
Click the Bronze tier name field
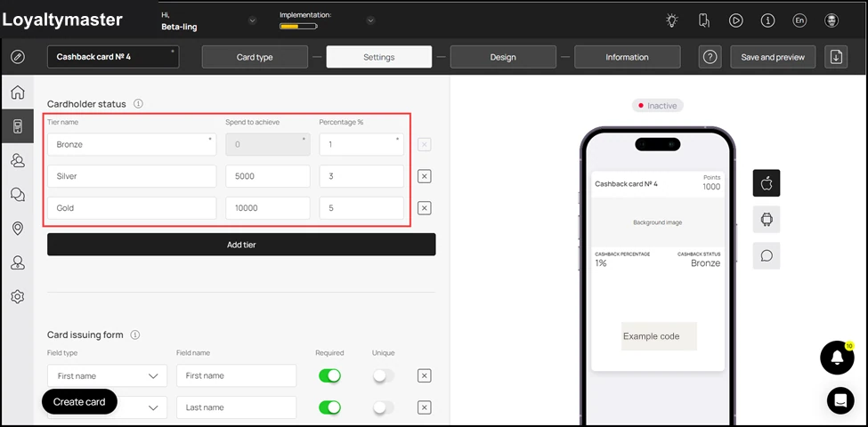(x=132, y=144)
